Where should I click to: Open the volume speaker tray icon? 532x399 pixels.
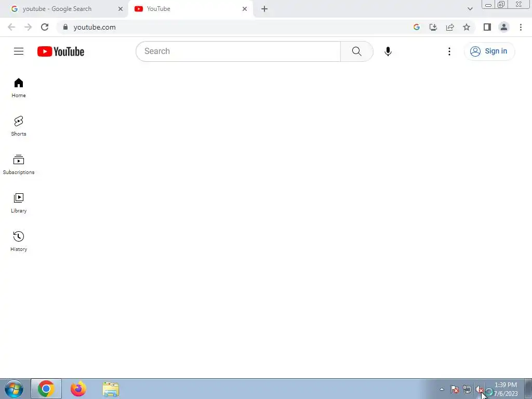pos(479,390)
